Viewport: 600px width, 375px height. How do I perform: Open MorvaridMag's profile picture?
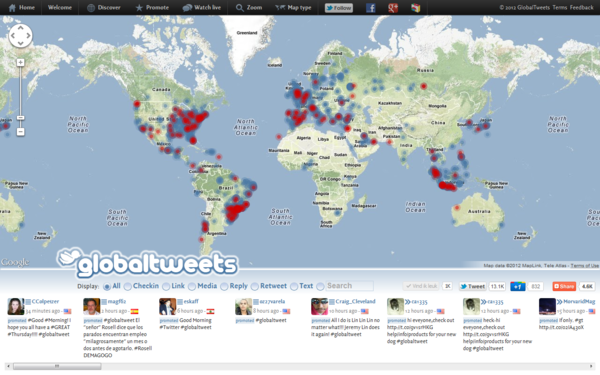tap(547, 307)
